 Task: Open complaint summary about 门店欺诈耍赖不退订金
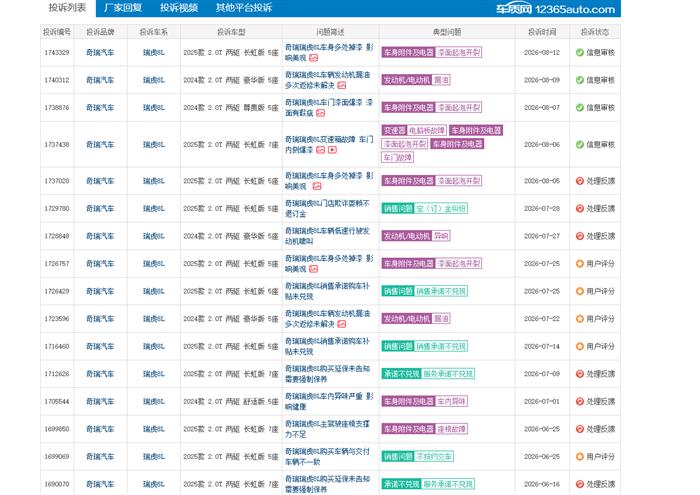click(327, 208)
